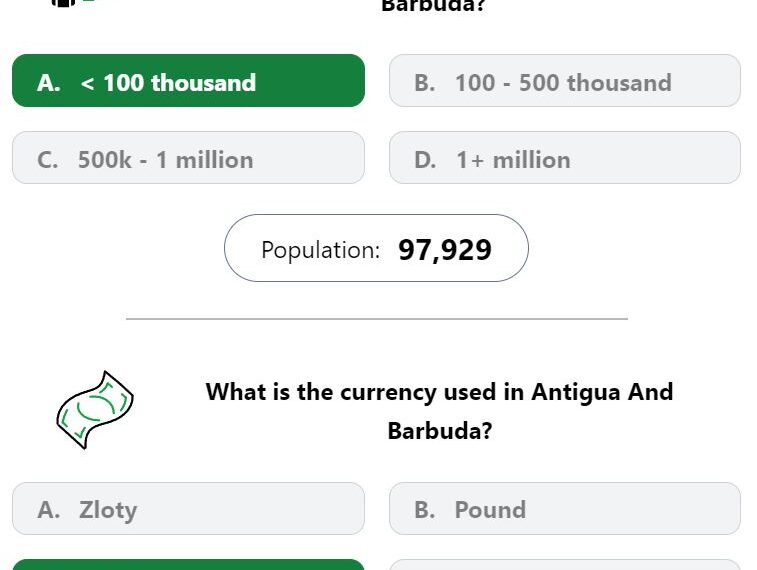This screenshot has width=757, height=570.
Task: Select 'Pound' as the currency answer
Action: pyautogui.click(x=564, y=509)
